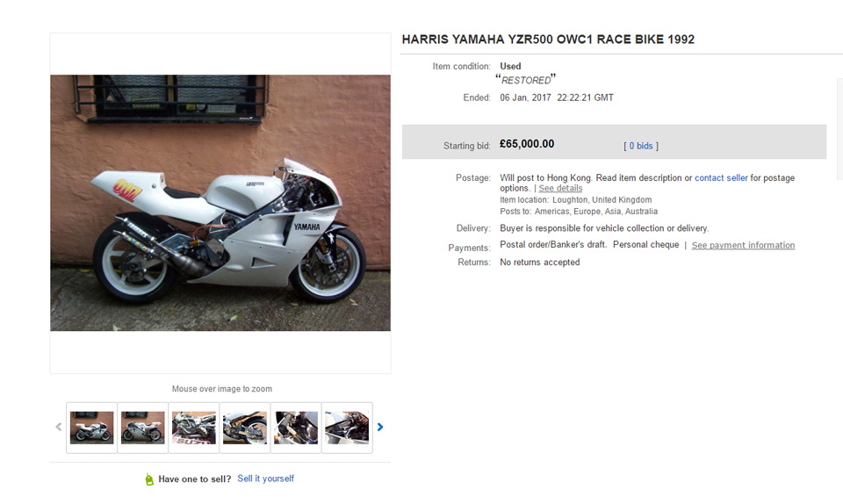The image size is (843, 504).
Task: Open See payment information link
Action: (x=743, y=245)
